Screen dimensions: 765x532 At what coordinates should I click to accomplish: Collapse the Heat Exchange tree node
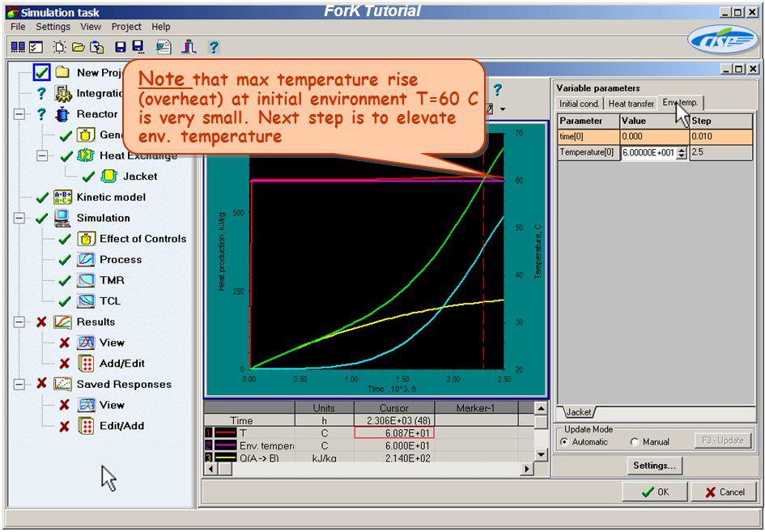[42, 155]
